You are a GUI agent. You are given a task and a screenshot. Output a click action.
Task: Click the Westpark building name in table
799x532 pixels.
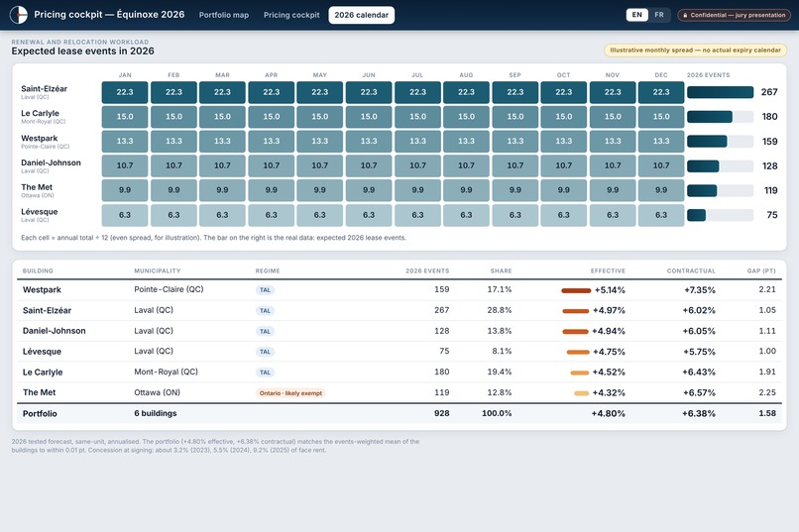(42, 289)
